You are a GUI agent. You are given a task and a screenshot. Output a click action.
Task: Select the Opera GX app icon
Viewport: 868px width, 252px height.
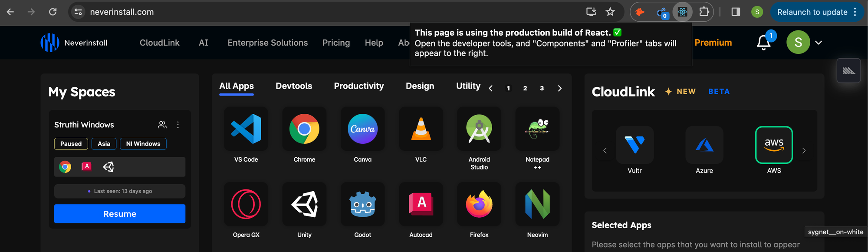click(x=246, y=204)
